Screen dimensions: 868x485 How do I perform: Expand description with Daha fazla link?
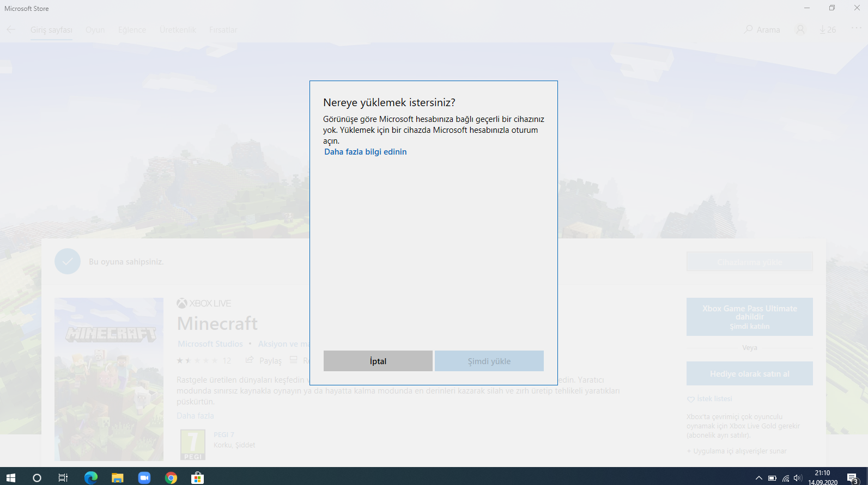coord(195,416)
